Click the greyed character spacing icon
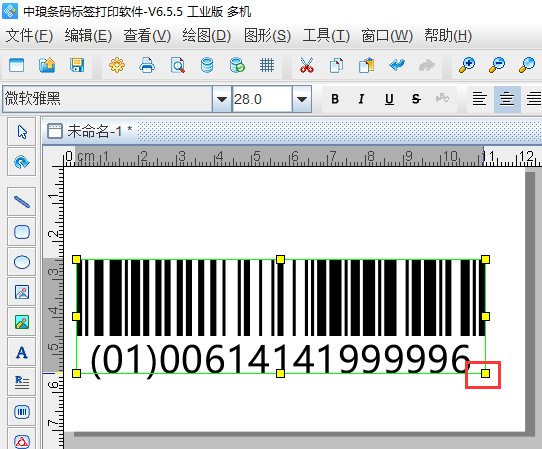This screenshot has height=449, width=542. 442,99
